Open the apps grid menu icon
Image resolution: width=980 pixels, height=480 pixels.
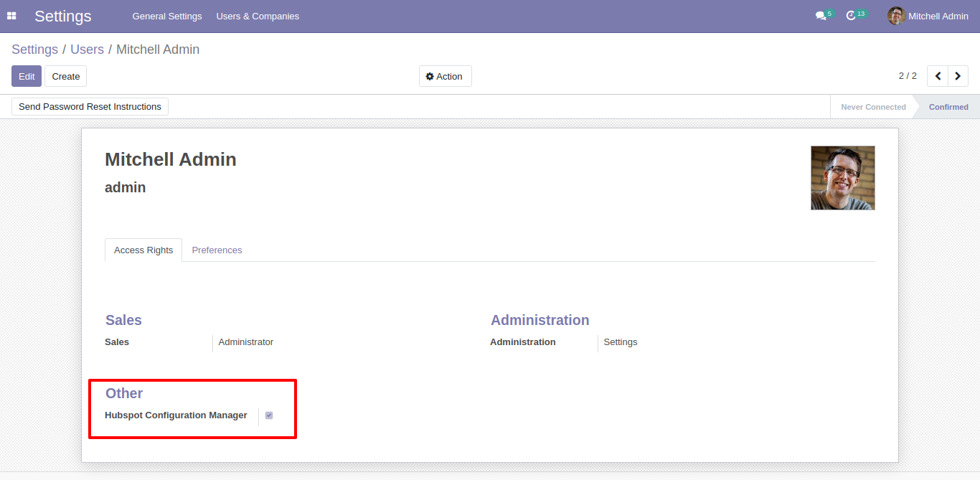coord(11,16)
